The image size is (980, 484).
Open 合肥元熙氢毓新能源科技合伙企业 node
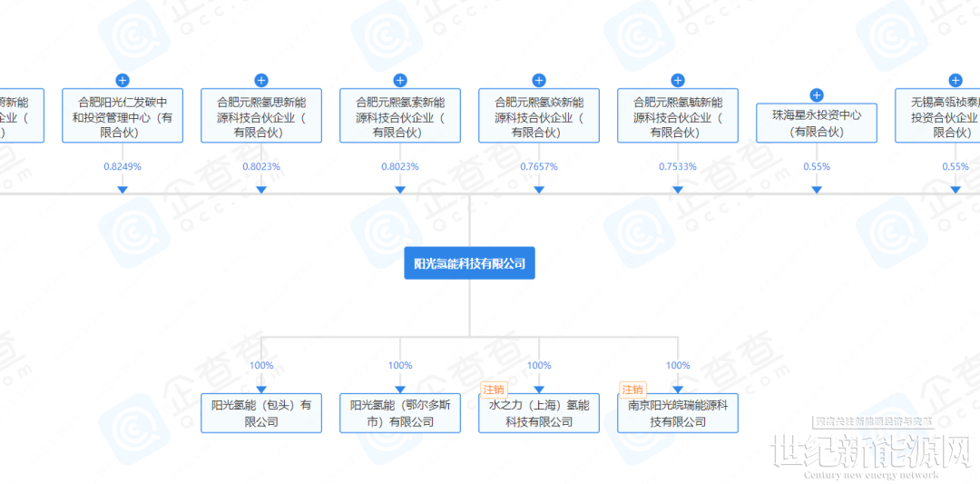[x=678, y=115]
